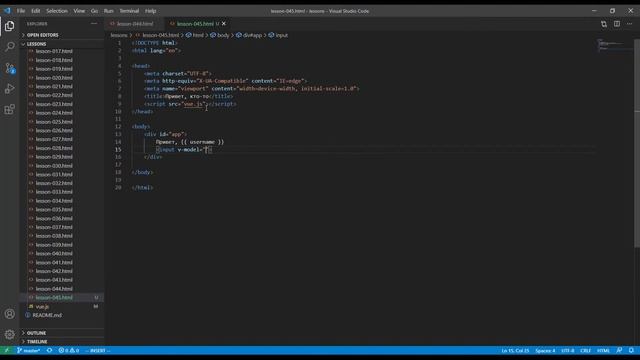Open lesson-030.html in the explorer
Image resolution: width=640 pixels, height=360 pixels.
[x=54, y=166]
